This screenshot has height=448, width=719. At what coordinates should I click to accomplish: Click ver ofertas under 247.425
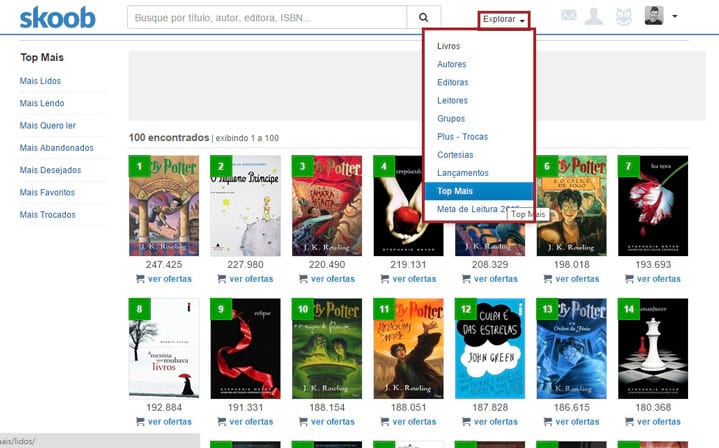[x=164, y=279]
